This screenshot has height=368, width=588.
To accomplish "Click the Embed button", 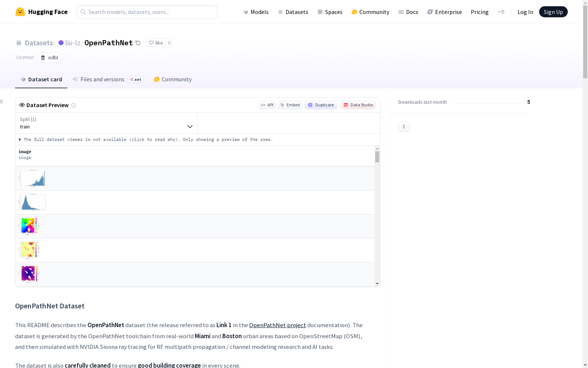I will coord(290,105).
